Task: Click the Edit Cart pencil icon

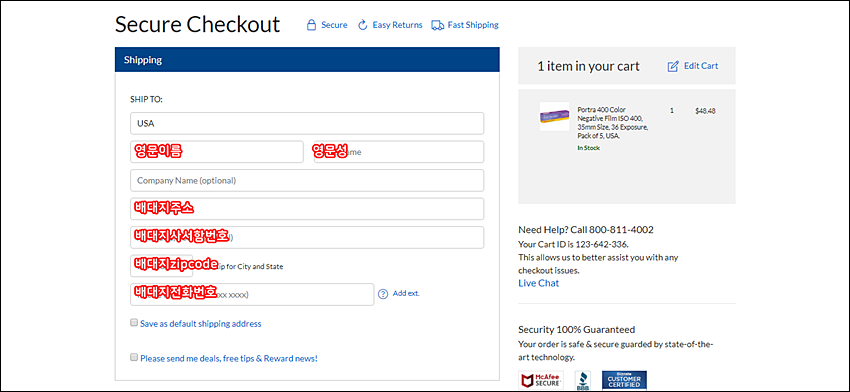Action: coord(673,66)
